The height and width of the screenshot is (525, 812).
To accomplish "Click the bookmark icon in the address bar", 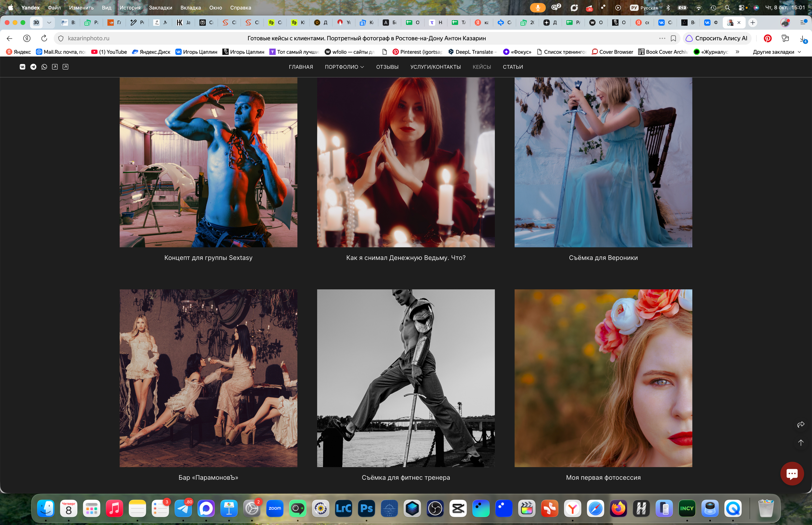I will click(673, 38).
